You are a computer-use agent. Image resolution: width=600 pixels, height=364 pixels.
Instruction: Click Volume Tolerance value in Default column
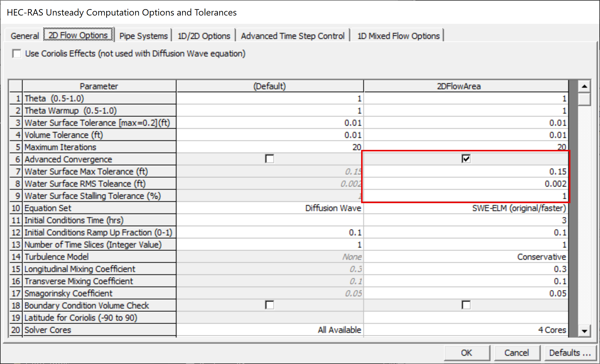(x=270, y=135)
